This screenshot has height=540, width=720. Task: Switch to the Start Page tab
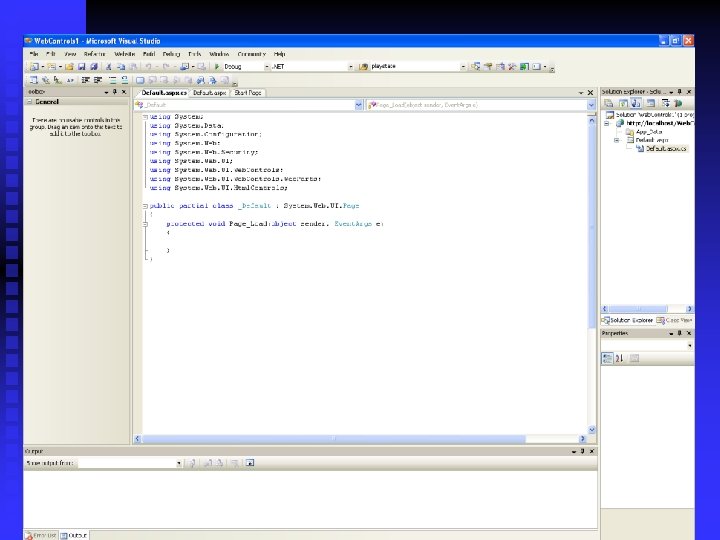(x=246, y=92)
